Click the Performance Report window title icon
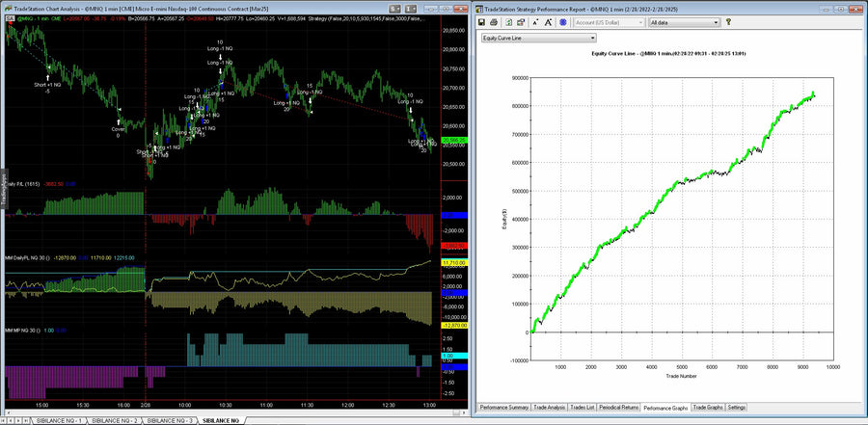This screenshot has height=425, width=868. coord(478,9)
